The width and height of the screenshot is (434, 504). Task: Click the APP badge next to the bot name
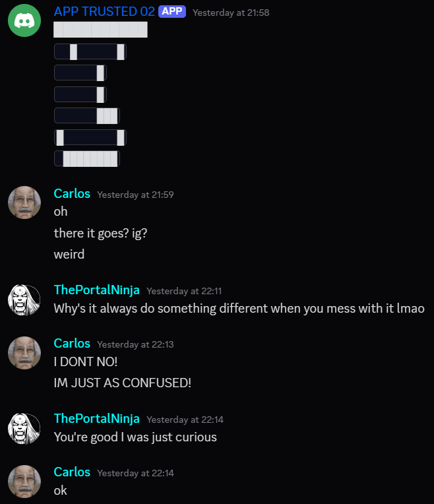(x=172, y=12)
